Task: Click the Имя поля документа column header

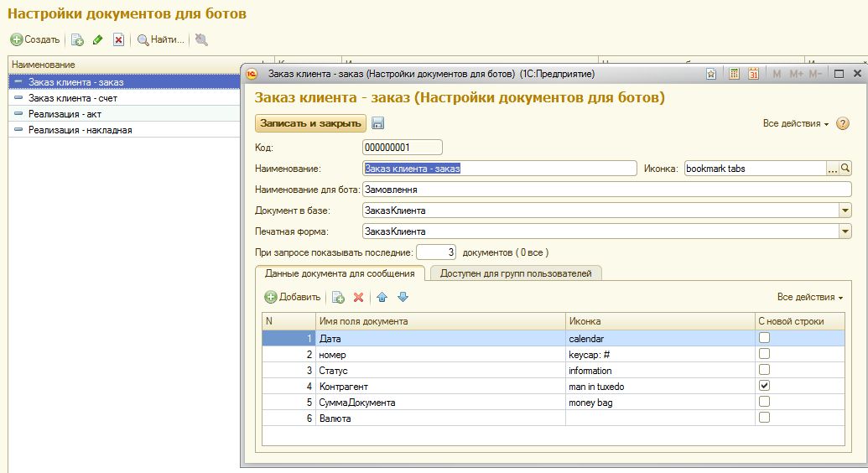Action: click(440, 321)
